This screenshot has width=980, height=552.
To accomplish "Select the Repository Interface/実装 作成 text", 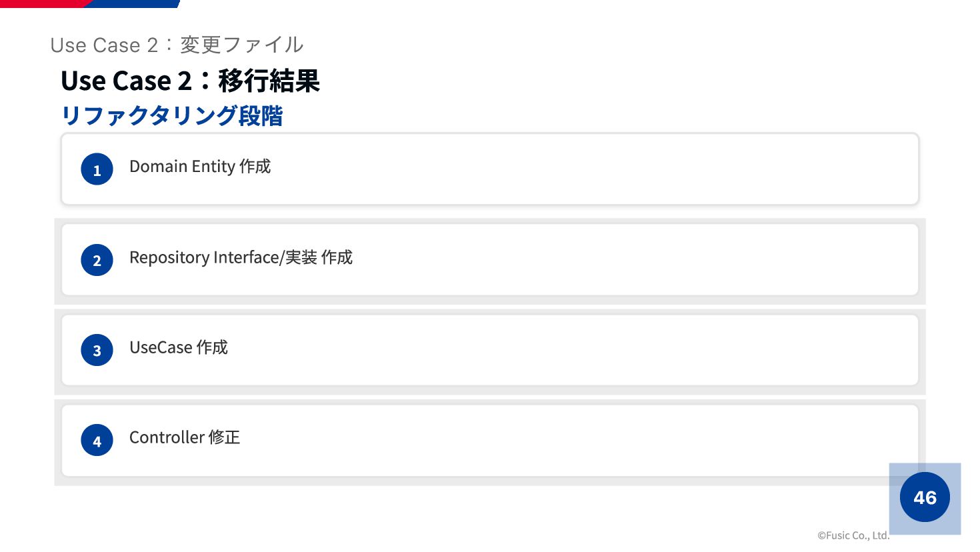I will (241, 257).
